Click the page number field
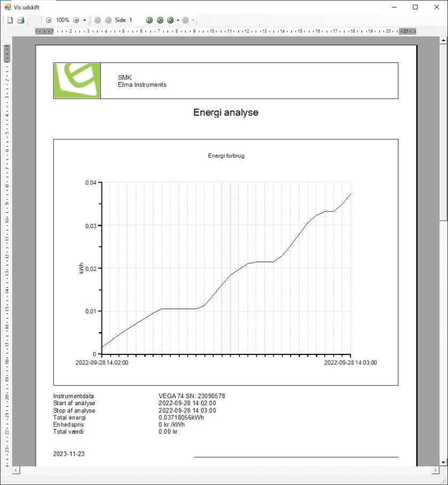The height and width of the screenshot is (485, 448). (x=135, y=20)
